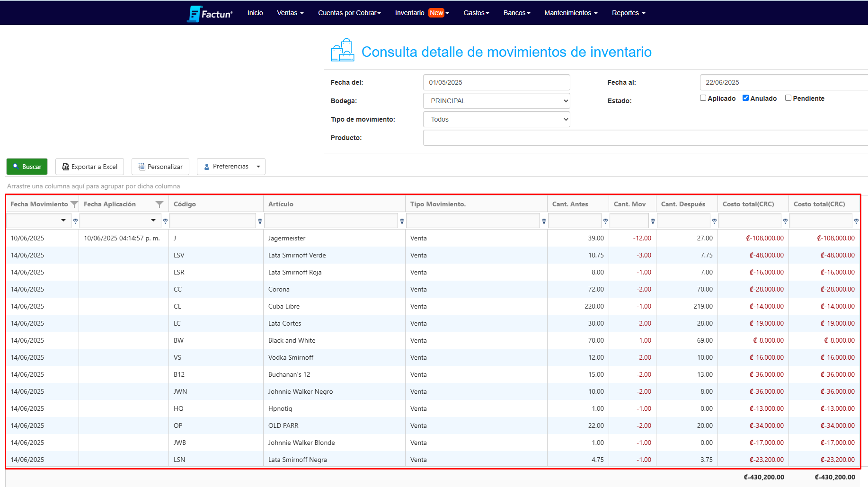Select the Johnnie Walker Negro cell

click(x=334, y=391)
